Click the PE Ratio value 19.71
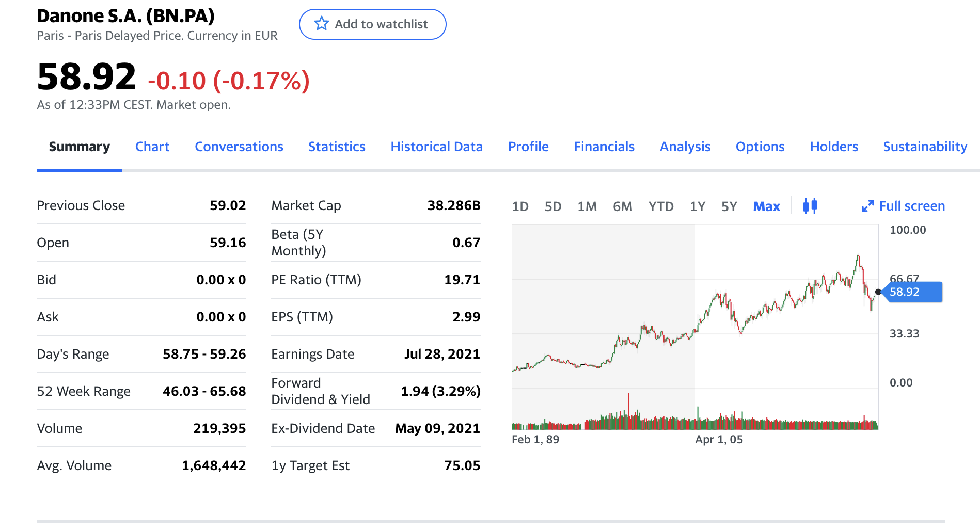 coord(462,280)
